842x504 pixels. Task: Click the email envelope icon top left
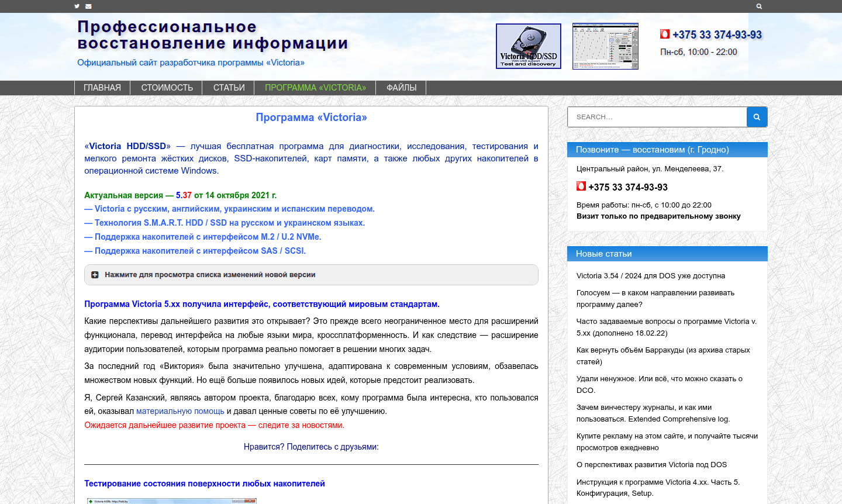click(88, 6)
